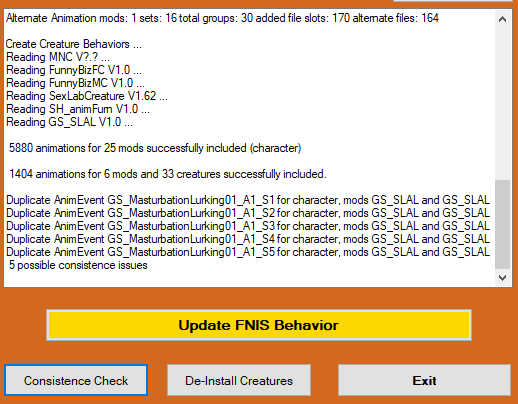This screenshot has width=518, height=404.
Task: Click the log scrollbar down arrow
Action: (x=502, y=277)
